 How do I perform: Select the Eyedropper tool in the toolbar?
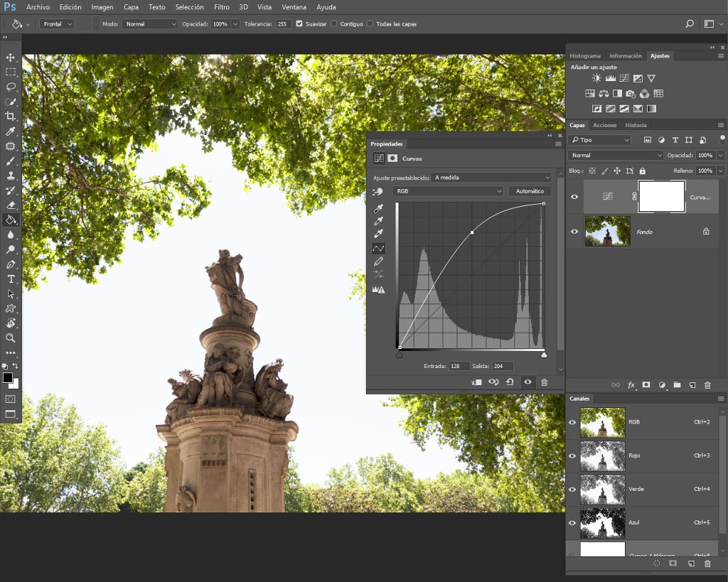tap(10, 131)
